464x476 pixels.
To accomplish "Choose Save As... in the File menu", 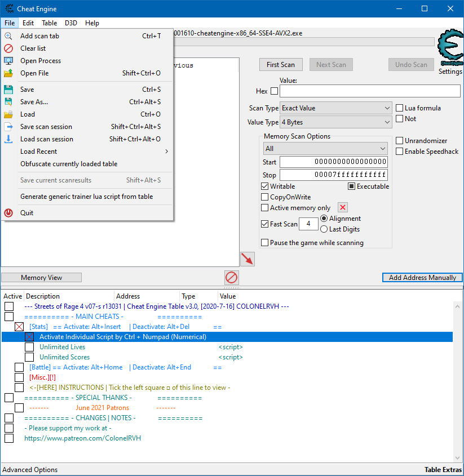I will pos(88,102).
